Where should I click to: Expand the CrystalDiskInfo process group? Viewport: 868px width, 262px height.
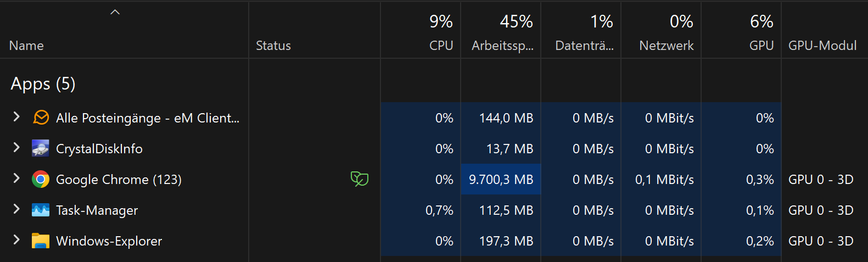(x=16, y=147)
